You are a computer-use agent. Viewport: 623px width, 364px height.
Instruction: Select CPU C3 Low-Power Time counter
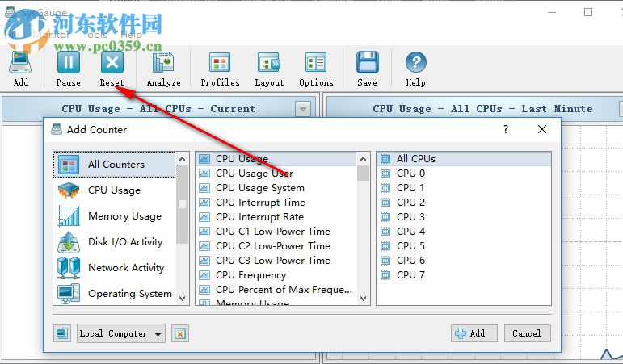point(276,261)
